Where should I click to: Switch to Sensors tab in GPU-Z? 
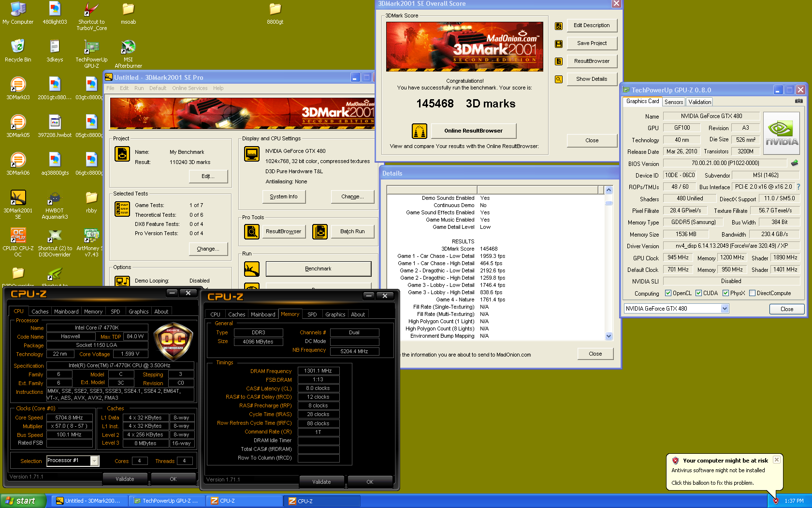(674, 102)
